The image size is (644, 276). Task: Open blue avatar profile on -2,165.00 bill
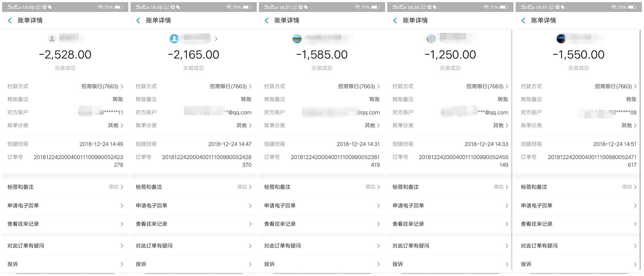pos(174,39)
